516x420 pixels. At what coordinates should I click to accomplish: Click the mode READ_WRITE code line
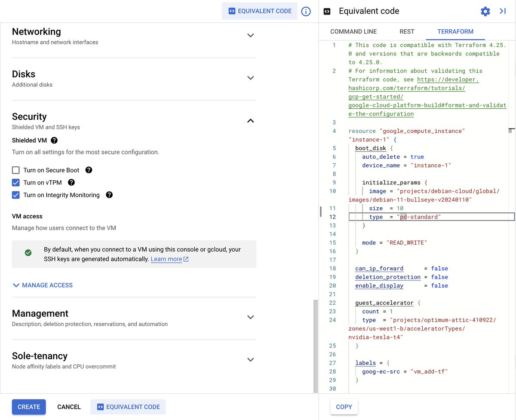(x=395, y=243)
